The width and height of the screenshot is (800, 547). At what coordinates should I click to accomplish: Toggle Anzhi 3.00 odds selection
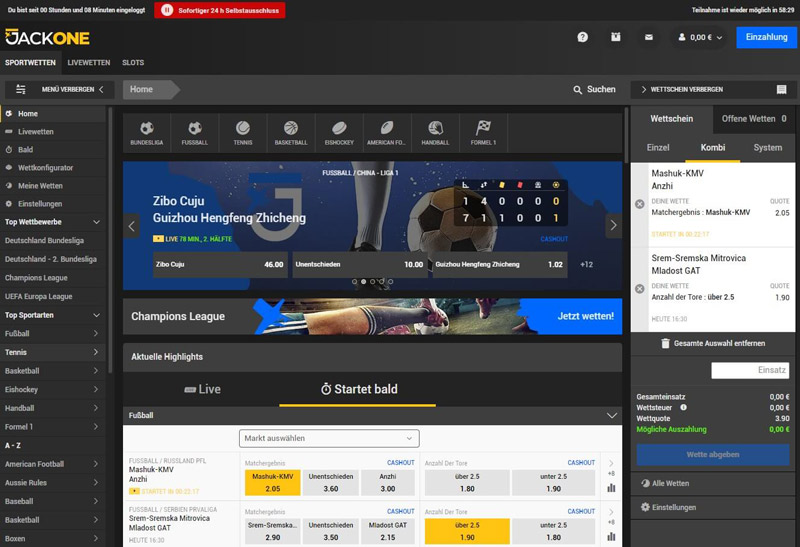tap(388, 483)
